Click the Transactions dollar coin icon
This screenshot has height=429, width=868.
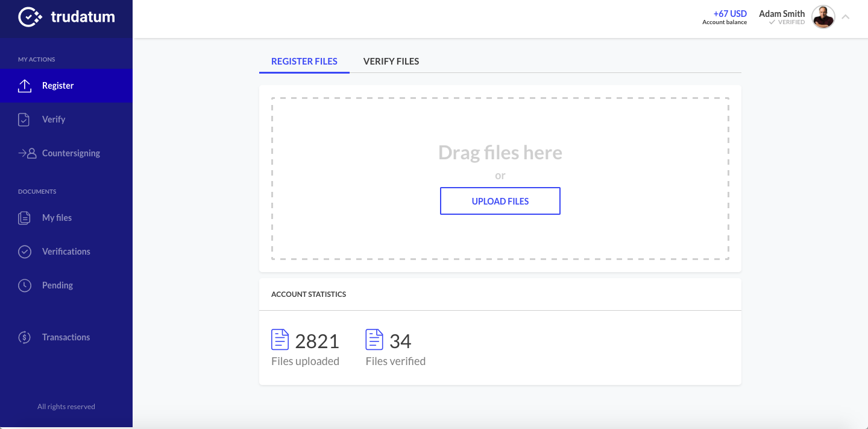tap(25, 337)
